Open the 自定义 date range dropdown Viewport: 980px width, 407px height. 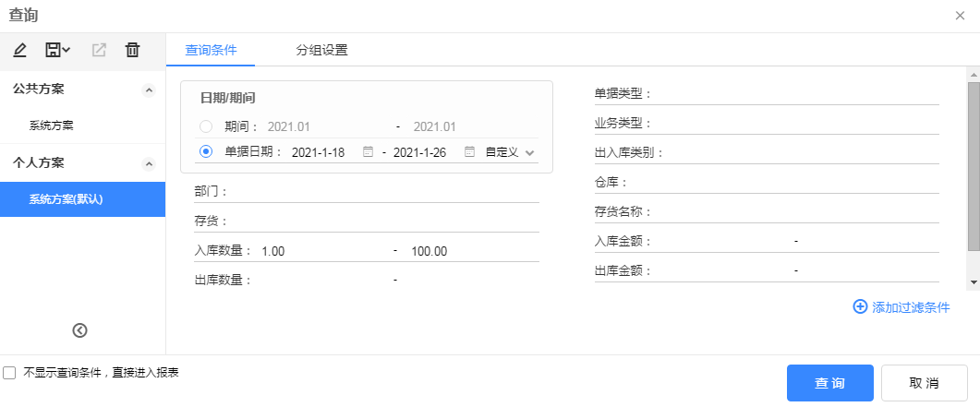point(511,152)
